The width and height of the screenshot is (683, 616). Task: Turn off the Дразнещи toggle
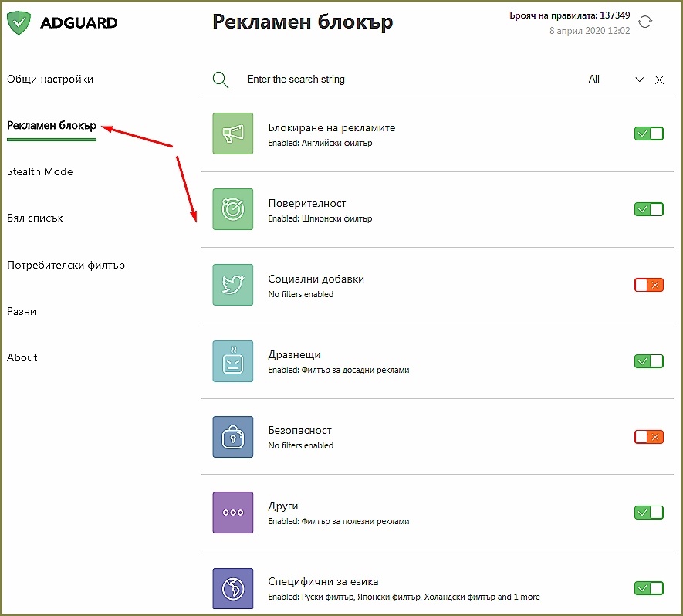pyautogui.click(x=649, y=361)
